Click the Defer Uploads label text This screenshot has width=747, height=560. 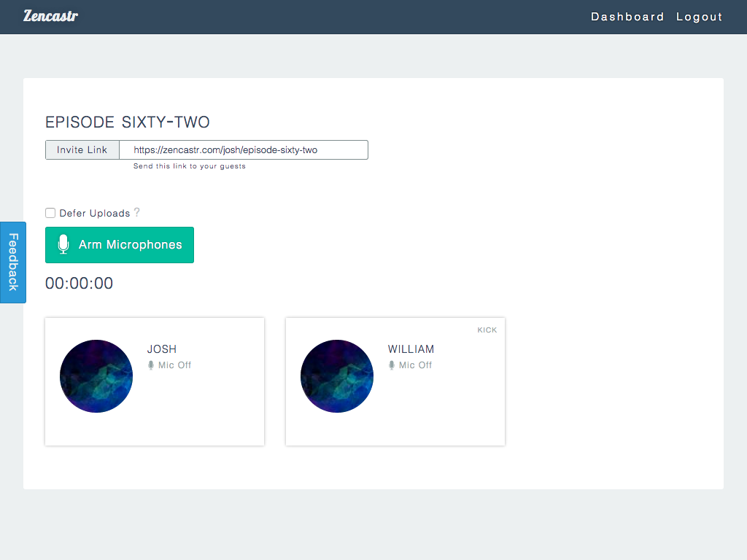click(94, 214)
